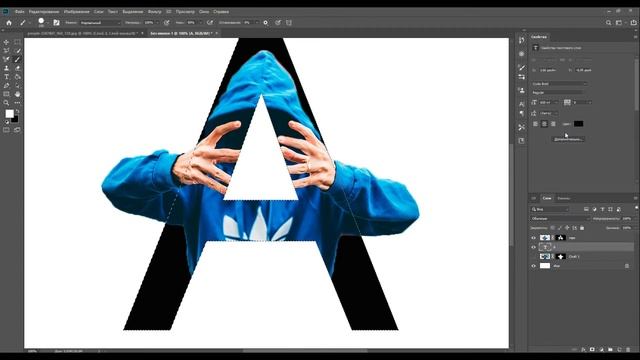Click the Дополнительно button in Properties
640x360 pixels.
(569, 139)
